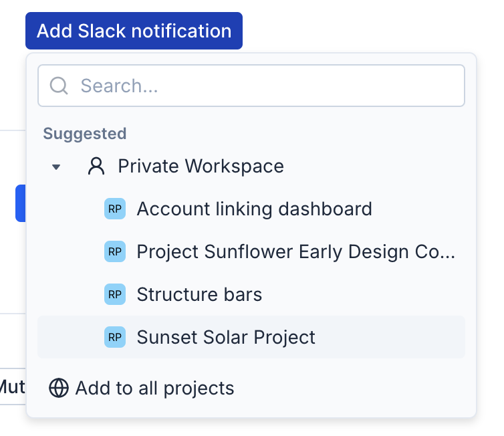
Task: Click the partially hidden Mut button
Action: [12, 387]
